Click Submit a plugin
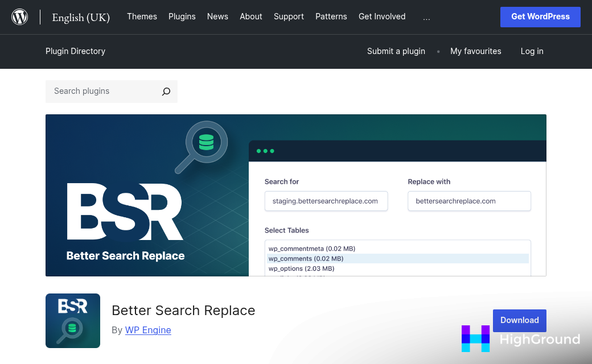Screen dimensions: 592x364 pyautogui.click(x=396, y=51)
